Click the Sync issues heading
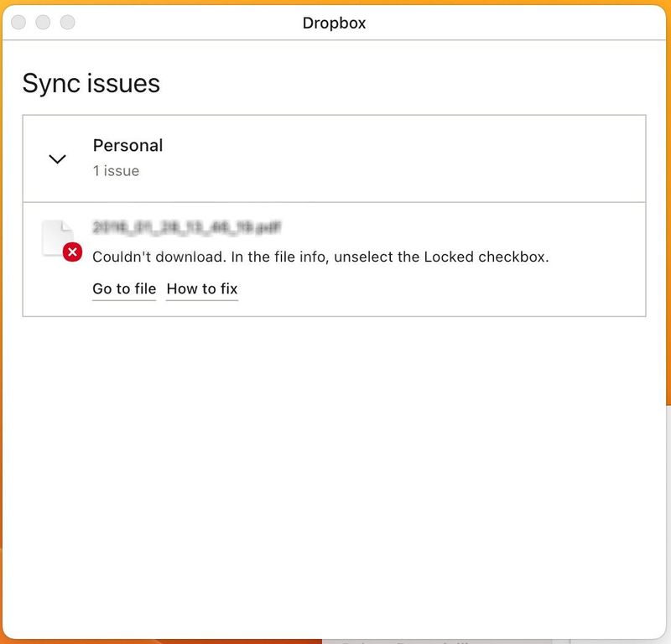This screenshot has width=671, height=644. pos(91,84)
